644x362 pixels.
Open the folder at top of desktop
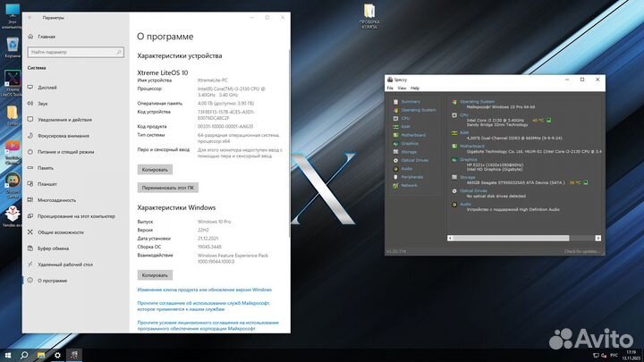click(x=369, y=16)
